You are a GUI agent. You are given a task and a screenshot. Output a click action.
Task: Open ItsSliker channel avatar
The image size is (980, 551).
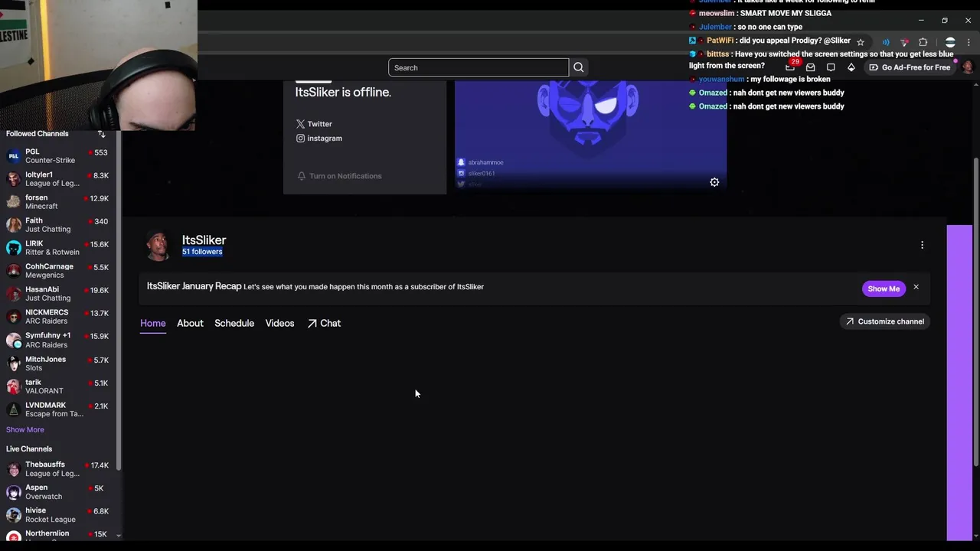tap(158, 246)
